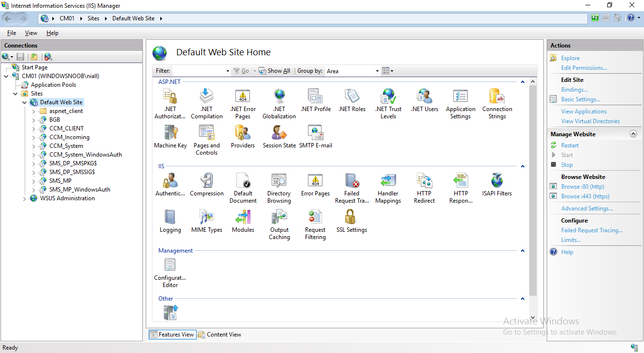Open Providers feature
The image size is (644, 353).
click(243, 137)
